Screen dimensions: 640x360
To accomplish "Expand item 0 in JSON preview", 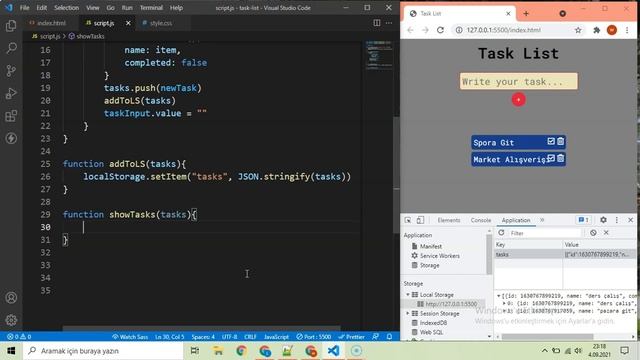I will click(504, 303).
